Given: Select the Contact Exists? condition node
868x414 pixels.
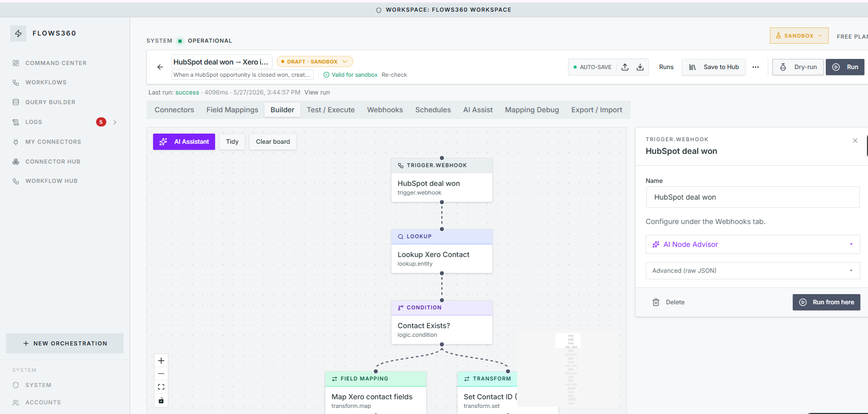Looking at the screenshot, I should (x=442, y=323).
